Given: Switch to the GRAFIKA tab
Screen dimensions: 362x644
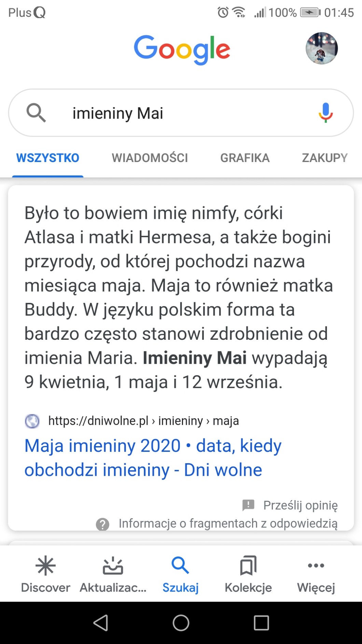Looking at the screenshot, I should coord(245,158).
